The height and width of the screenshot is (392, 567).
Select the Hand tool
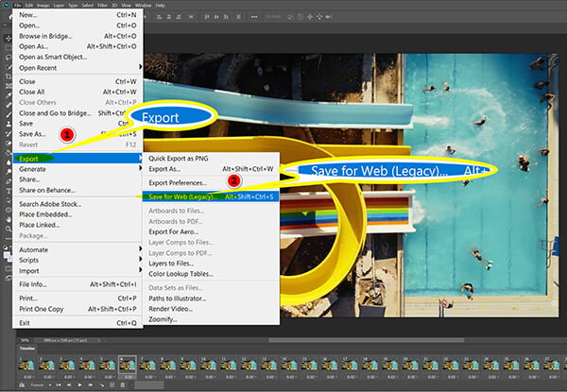point(8,219)
